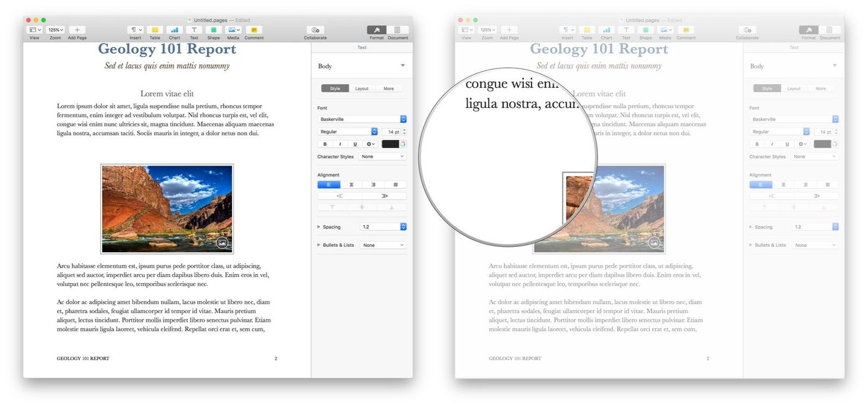Click the Format button in the left window

click(x=376, y=30)
